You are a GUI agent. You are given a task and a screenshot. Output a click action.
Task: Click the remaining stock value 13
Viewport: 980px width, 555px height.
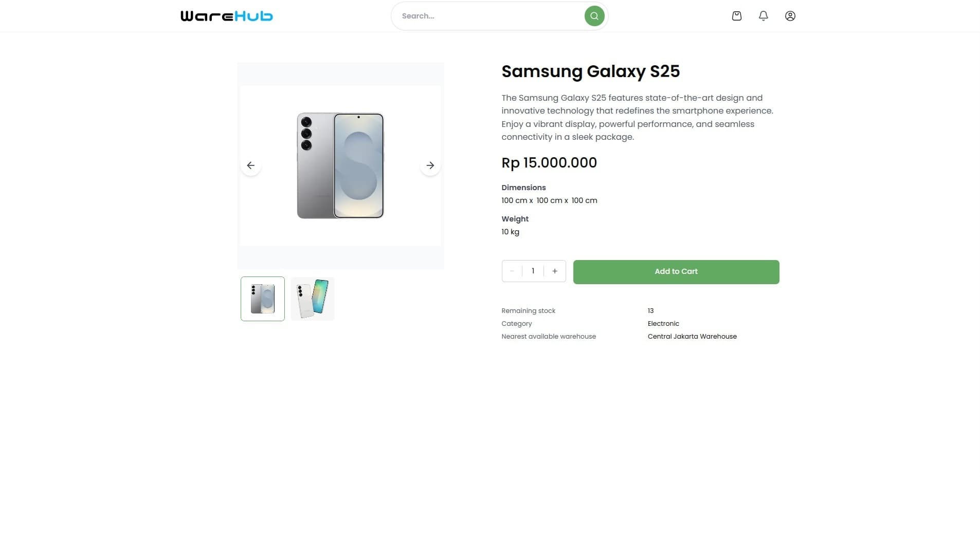click(650, 310)
